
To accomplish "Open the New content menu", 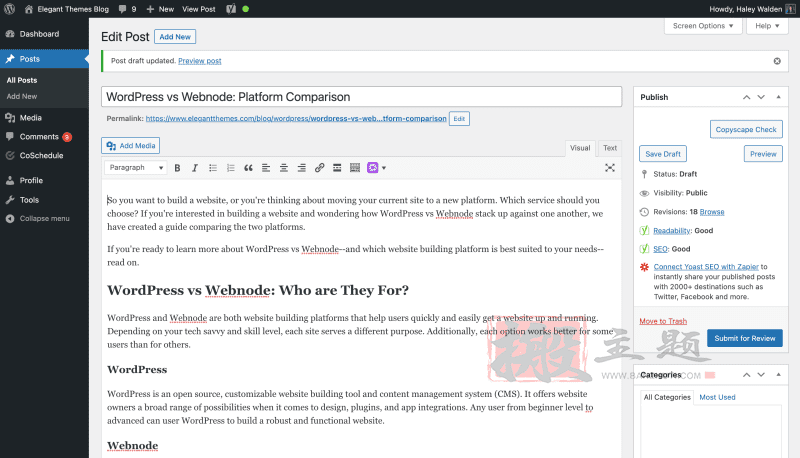I will (160, 9).
